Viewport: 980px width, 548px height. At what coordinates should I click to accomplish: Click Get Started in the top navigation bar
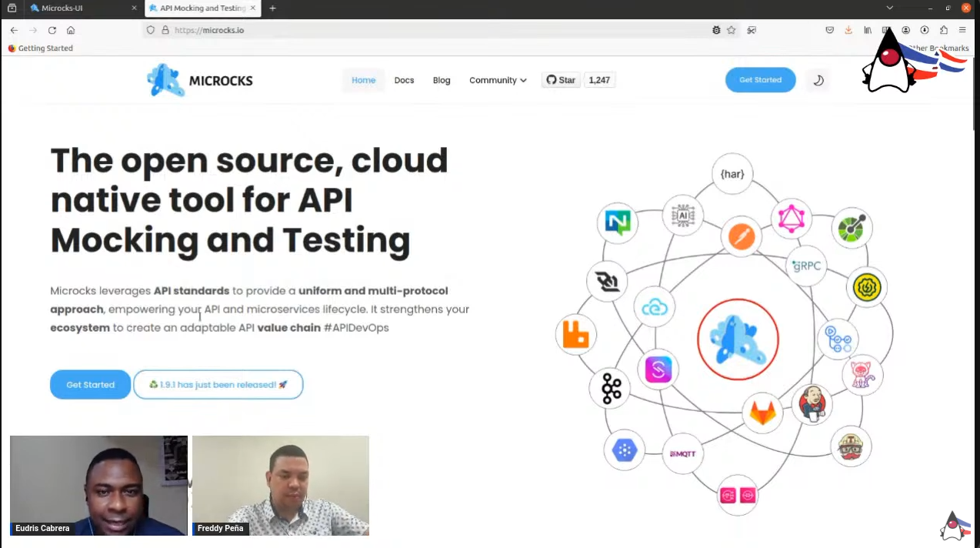click(x=761, y=80)
